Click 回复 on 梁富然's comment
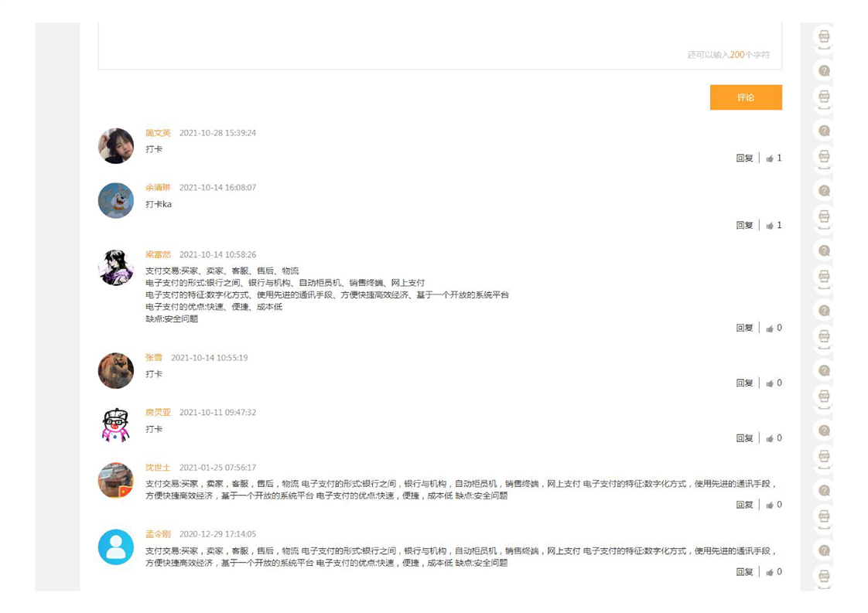 tap(744, 329)
